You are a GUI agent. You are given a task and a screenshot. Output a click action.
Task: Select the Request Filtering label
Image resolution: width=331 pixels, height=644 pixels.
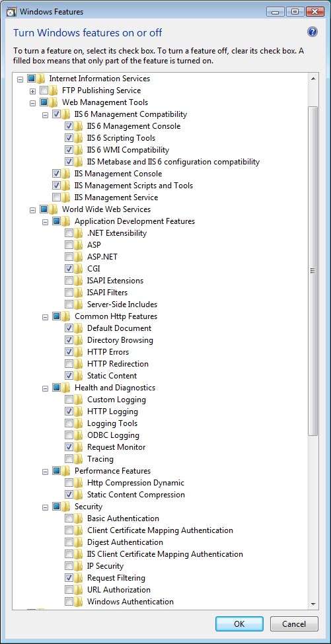[x=116, y=579]
